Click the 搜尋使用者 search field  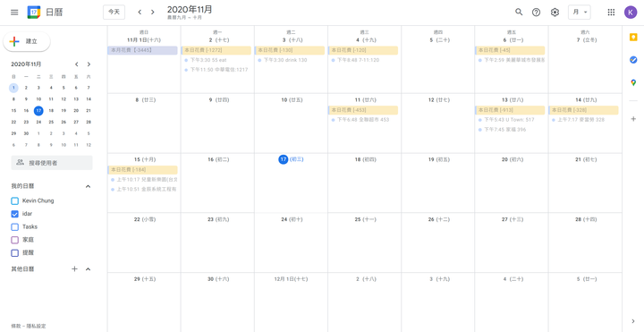click(52, 163)
